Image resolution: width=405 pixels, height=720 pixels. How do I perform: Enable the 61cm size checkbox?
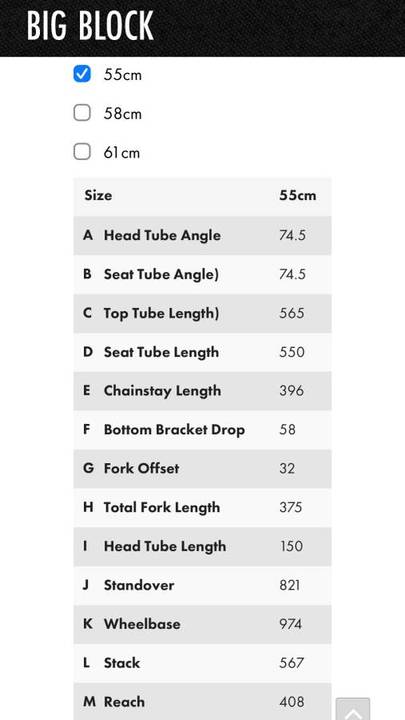tap(82, 152)
